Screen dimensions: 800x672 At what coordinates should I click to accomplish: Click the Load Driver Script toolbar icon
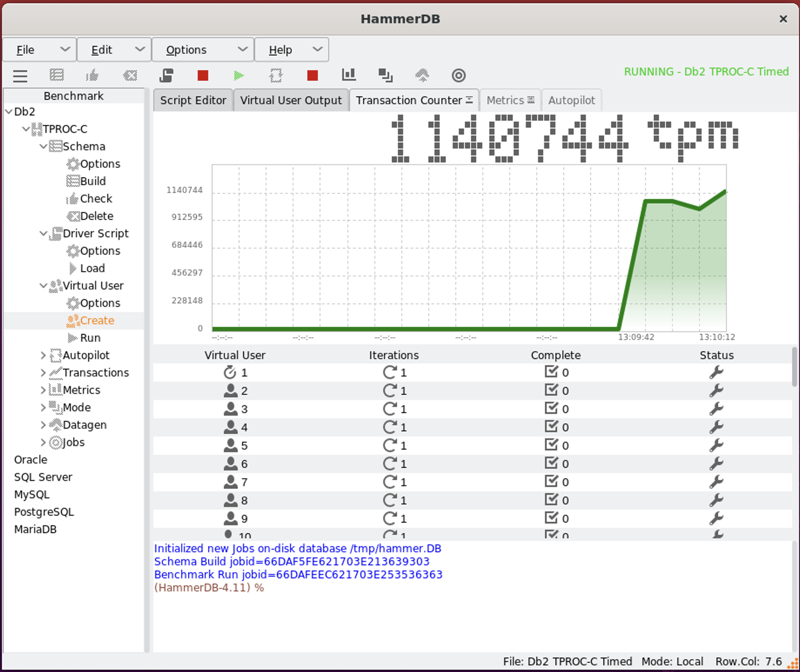pyautogui.click(x=166, y=76)
